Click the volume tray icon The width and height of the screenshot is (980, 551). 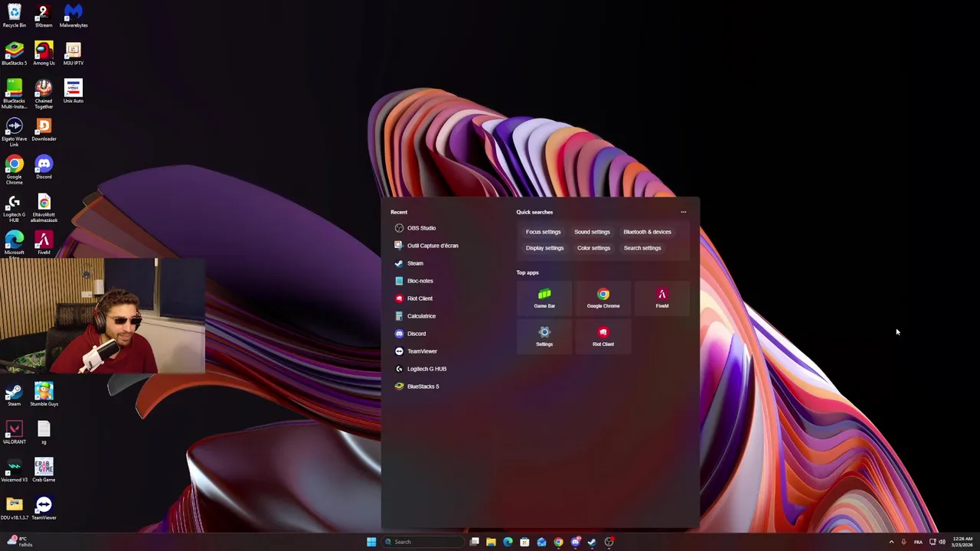(x=942, y=542)
